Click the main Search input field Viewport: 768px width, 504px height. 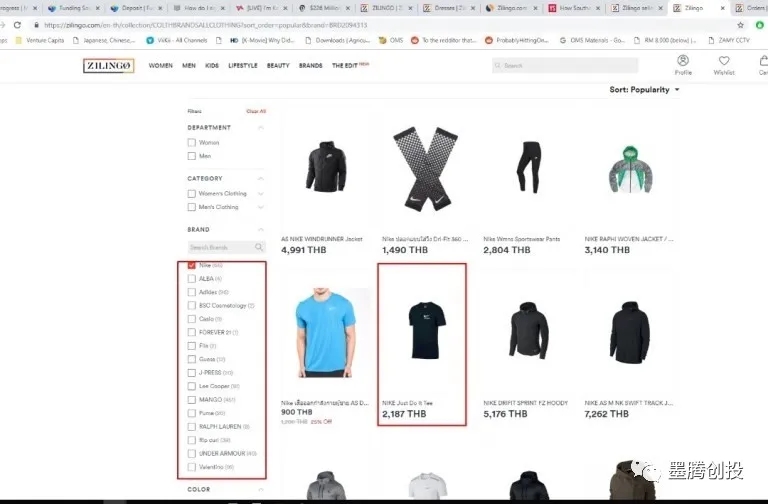565,65
